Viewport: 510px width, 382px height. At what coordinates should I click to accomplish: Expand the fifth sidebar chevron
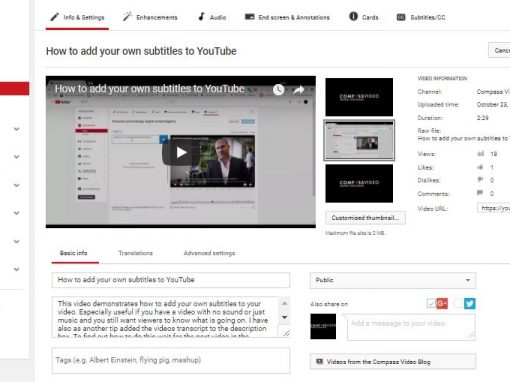[17, 242]
